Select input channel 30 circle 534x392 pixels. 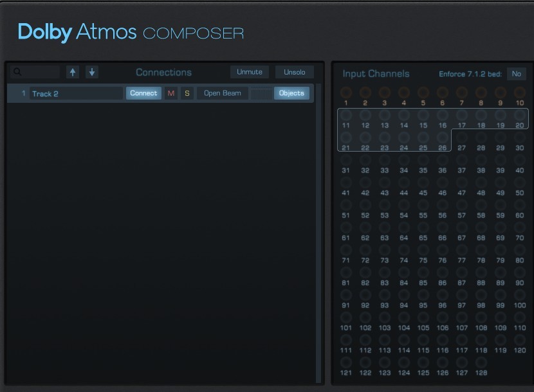click(x=520, y=138)
